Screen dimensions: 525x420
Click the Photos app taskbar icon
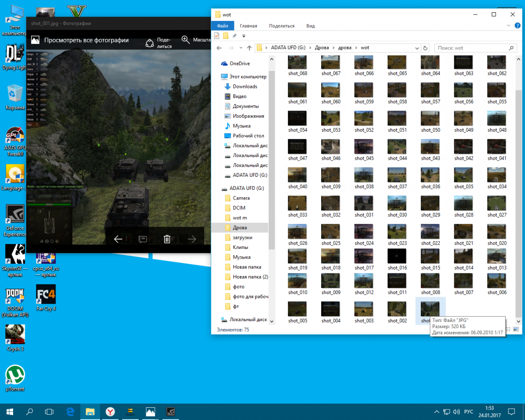(150, 412)
